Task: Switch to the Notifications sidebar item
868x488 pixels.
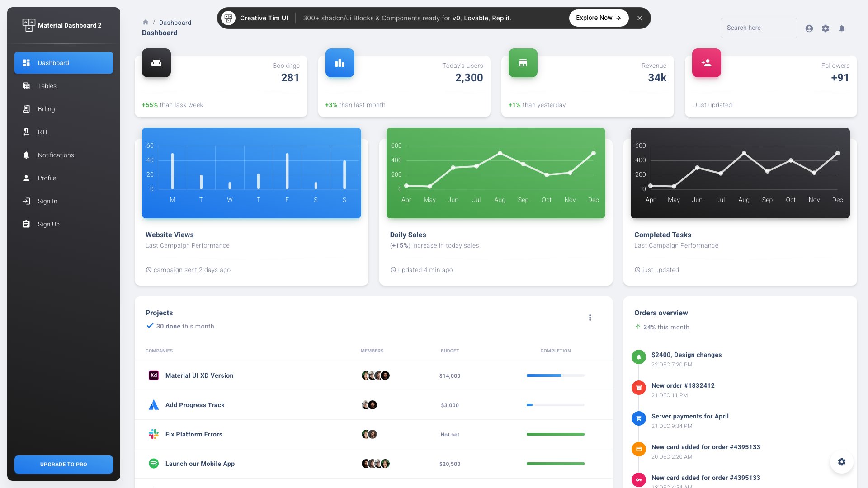Action: tap(56, 155)
